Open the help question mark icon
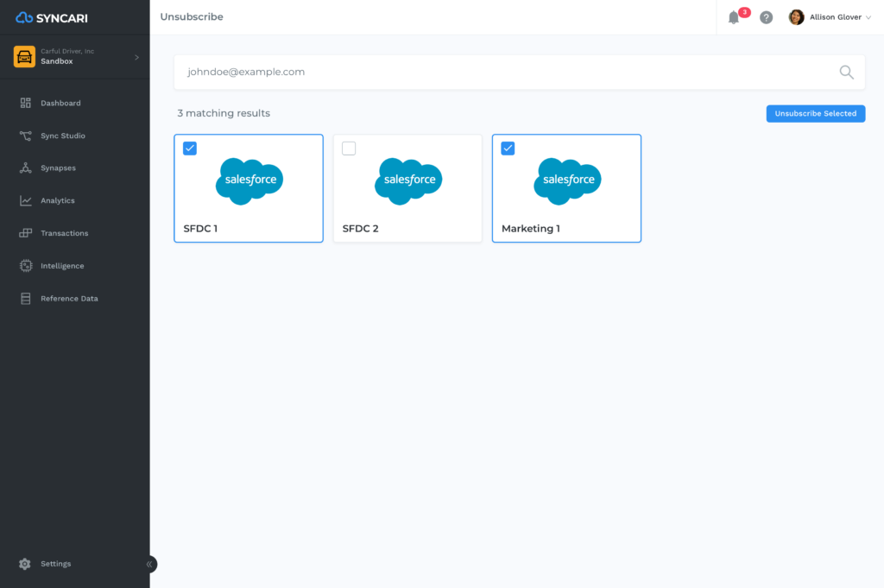Image resolution: width=884 pixels, height=588 pixels. point(766,17)
